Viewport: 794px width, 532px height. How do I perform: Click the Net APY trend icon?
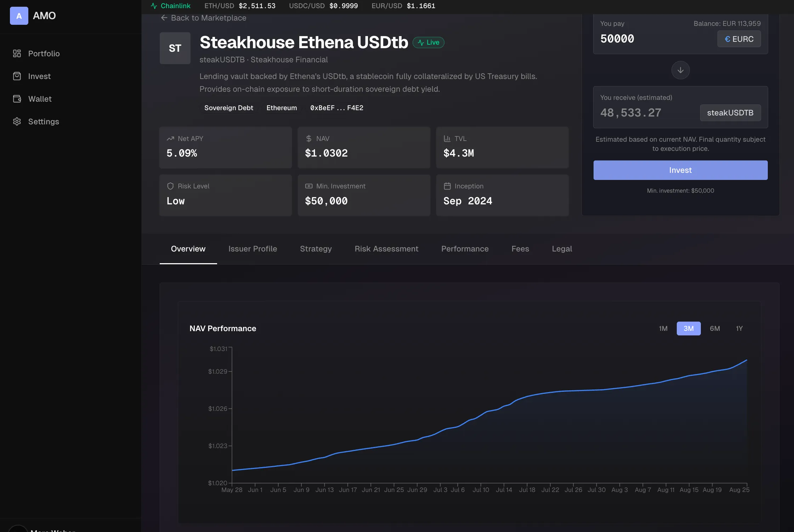(170, 138)
